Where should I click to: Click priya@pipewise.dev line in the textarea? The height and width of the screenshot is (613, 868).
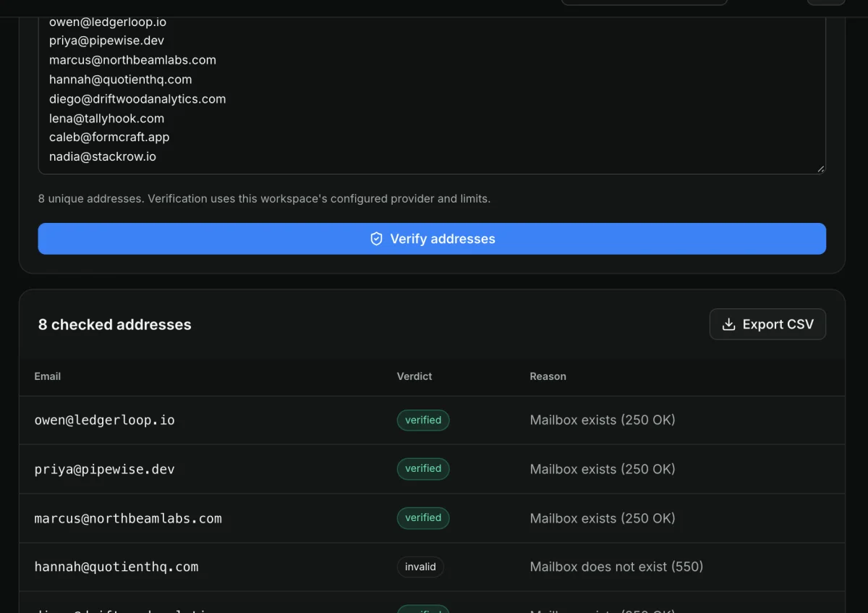(107, 41)
